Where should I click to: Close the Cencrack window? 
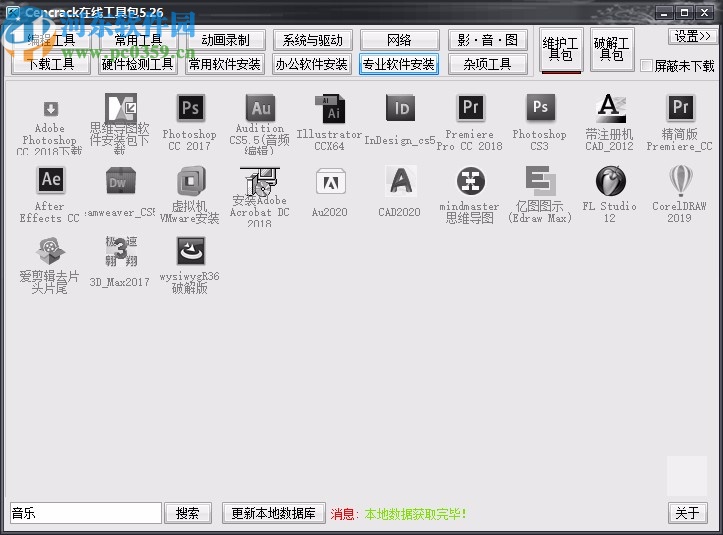705,13
